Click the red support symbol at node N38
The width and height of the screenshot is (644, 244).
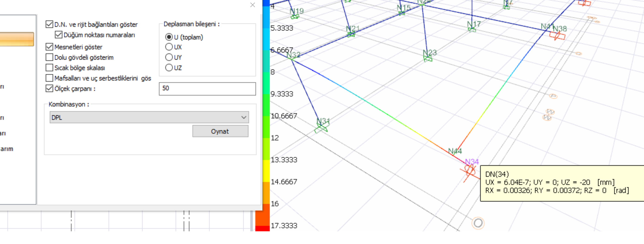pyautogui.click(x=557, y=36)
